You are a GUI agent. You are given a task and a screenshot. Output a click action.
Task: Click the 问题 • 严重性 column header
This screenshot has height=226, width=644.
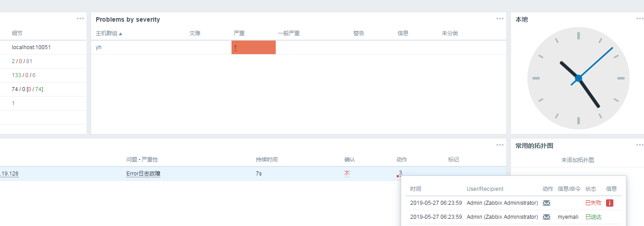click(x=142, y=160)
